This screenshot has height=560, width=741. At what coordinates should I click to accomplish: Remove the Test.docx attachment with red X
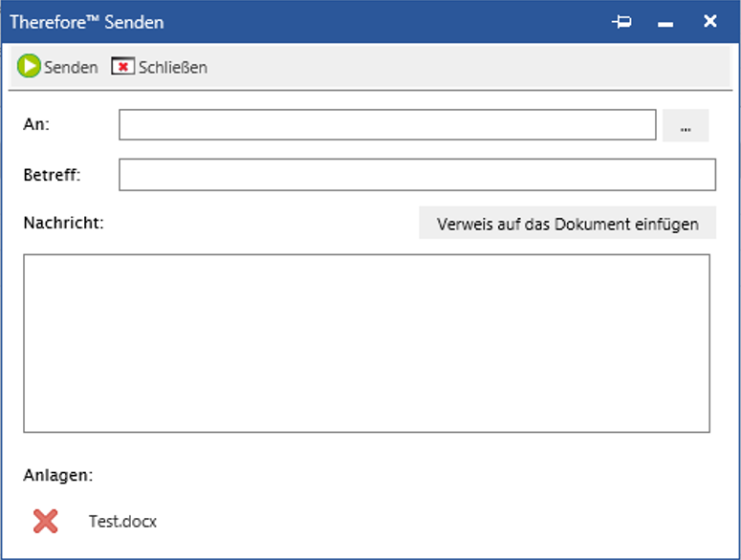[x=45, y=521]
